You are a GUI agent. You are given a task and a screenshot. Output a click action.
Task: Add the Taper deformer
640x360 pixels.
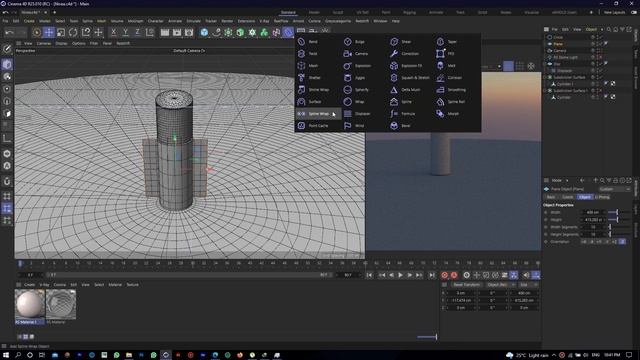tap(447, 42)
